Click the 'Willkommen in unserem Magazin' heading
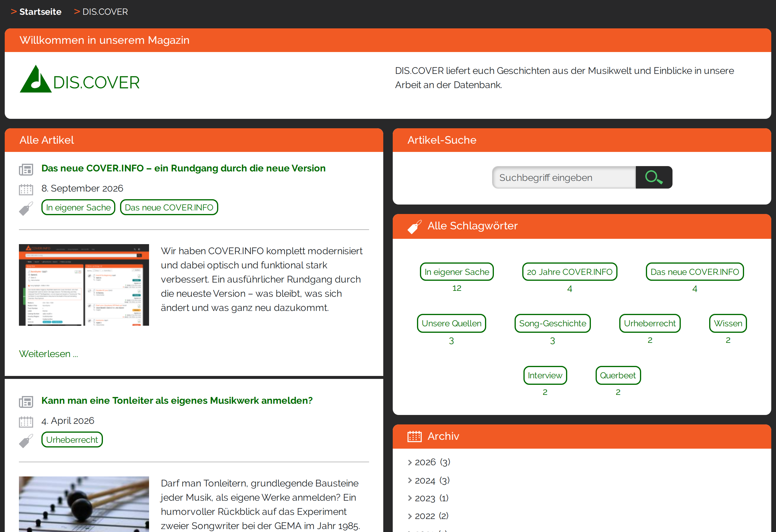 (x=104, y=40)
